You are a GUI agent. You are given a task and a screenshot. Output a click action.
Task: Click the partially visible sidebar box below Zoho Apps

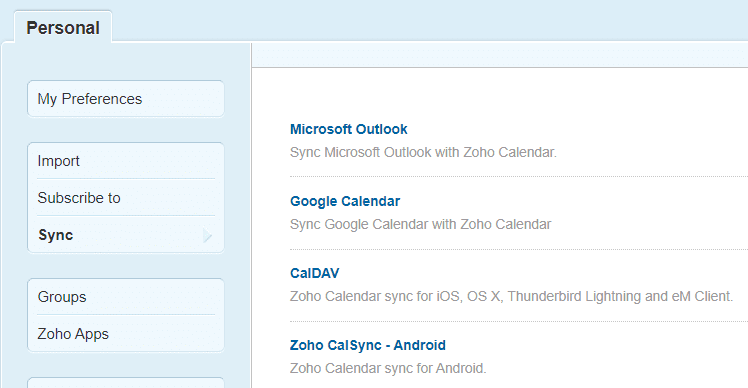pos(126,383)
